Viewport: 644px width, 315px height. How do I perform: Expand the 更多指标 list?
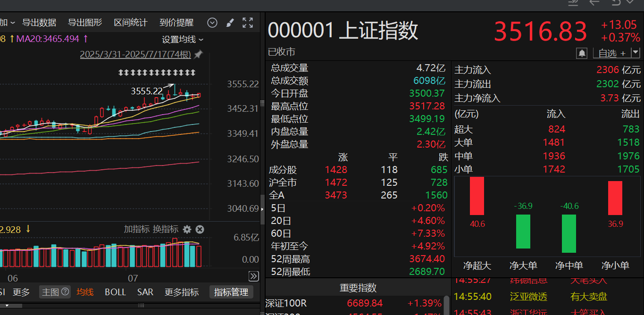[182, 292]
